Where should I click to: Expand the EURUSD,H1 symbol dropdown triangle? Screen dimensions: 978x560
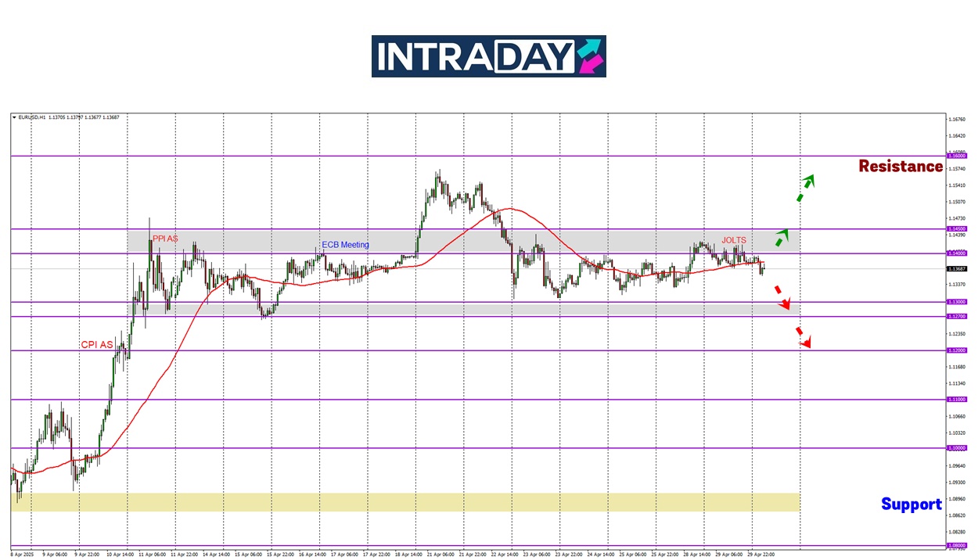tap(14, 117)
